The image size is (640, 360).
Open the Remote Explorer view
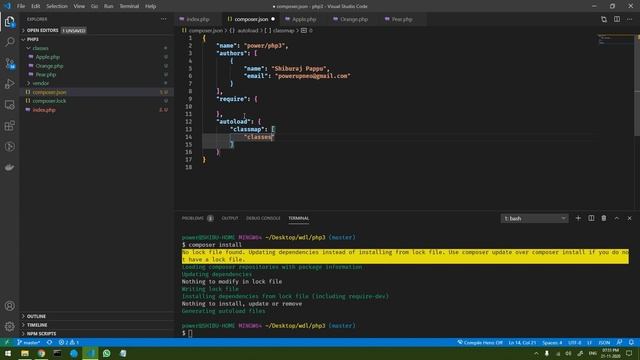pos(9,105)
